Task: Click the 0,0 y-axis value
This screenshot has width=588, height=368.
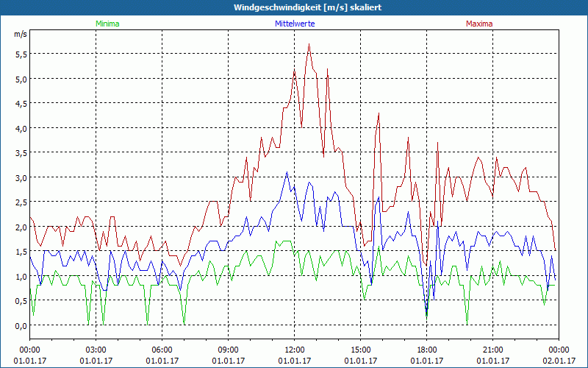Action: [21, 326]
